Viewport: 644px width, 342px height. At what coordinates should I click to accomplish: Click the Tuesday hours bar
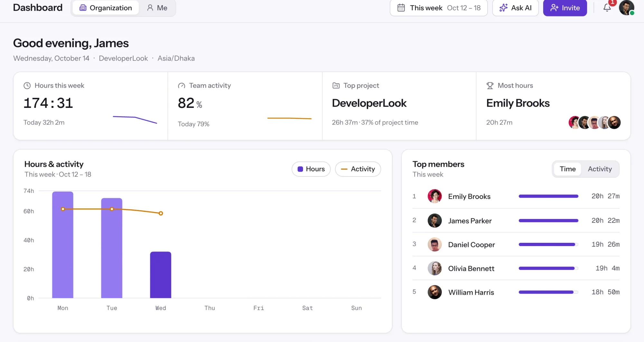112,248
